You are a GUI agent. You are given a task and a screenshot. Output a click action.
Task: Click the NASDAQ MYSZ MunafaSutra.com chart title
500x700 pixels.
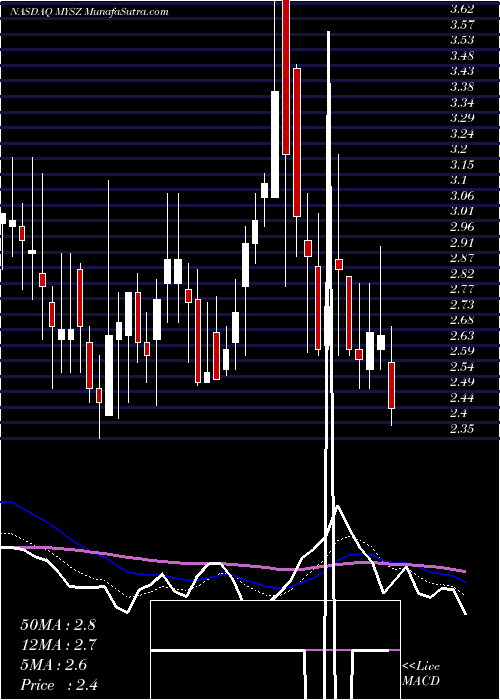click(x=89, y=11)
